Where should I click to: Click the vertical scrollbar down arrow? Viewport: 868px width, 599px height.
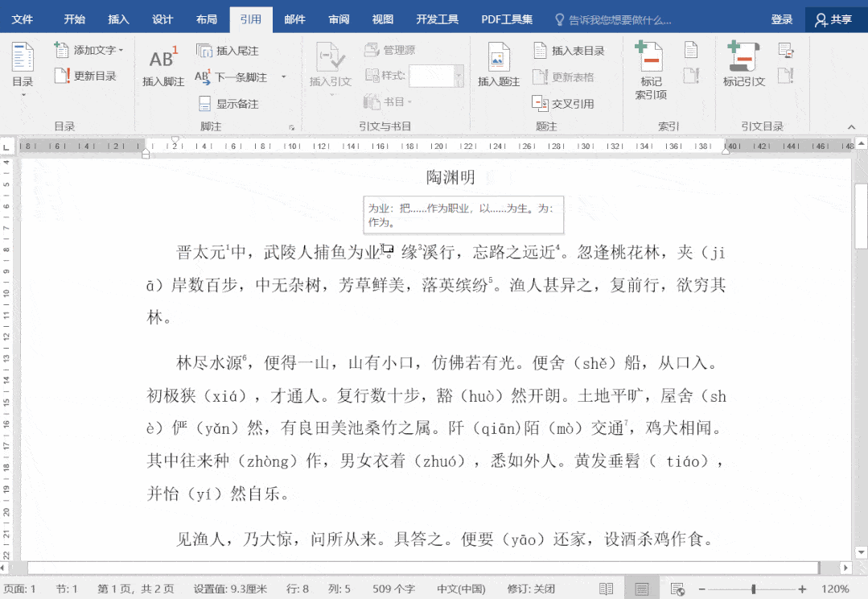pos(860,551)
